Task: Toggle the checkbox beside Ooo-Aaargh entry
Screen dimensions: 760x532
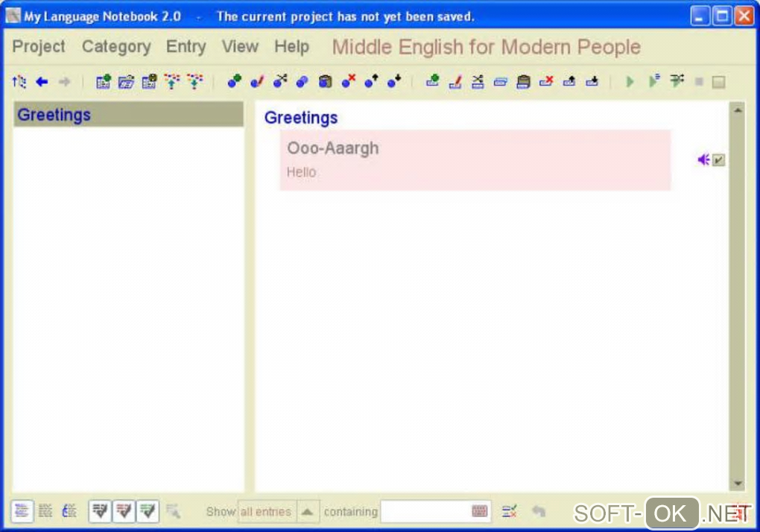Action: coord(718,160)
